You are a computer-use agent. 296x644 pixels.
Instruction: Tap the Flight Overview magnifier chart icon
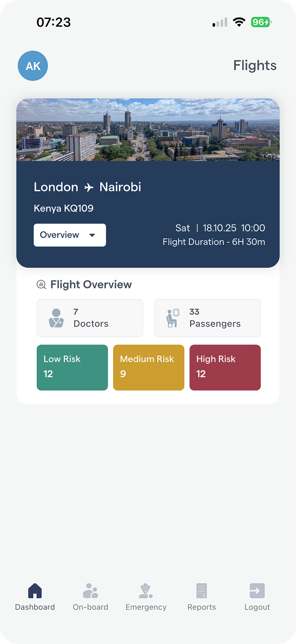[41, 285]
